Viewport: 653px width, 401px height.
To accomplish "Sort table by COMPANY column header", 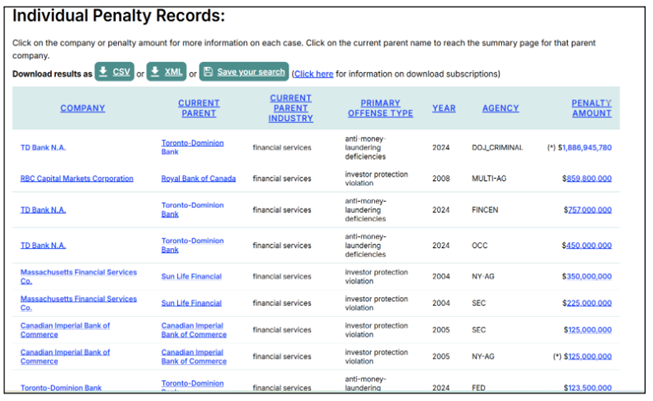I will tap(82, 108).
